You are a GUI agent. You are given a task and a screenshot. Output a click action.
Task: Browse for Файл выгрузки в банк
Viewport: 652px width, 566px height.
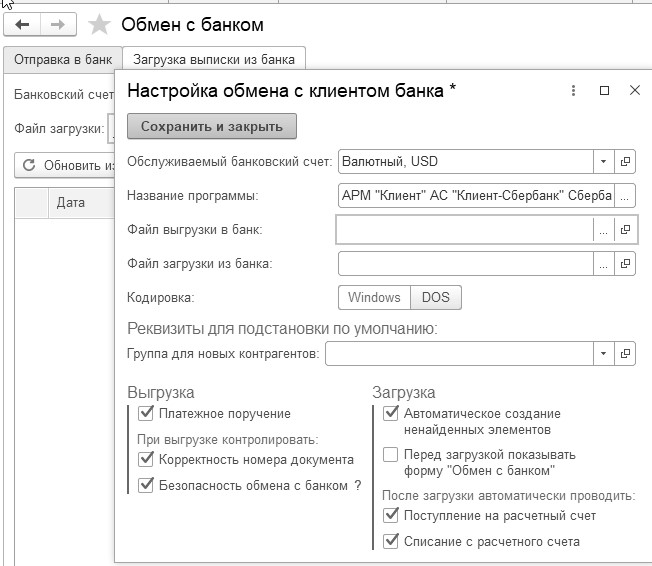coord(603,230)
